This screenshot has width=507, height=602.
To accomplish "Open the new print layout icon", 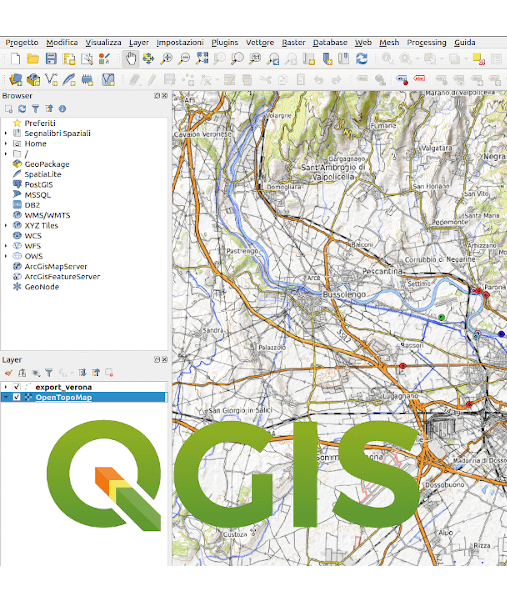I will tap(87, 59).
